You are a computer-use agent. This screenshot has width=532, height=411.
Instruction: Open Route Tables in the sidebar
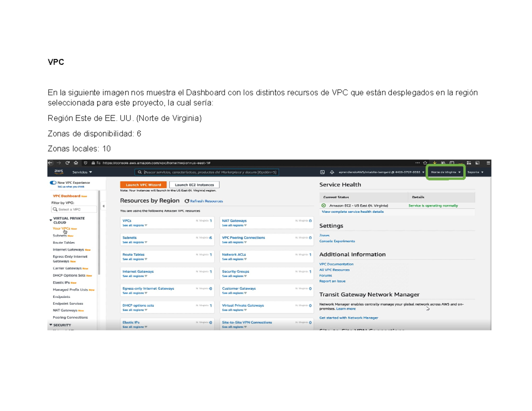(64, 243)
